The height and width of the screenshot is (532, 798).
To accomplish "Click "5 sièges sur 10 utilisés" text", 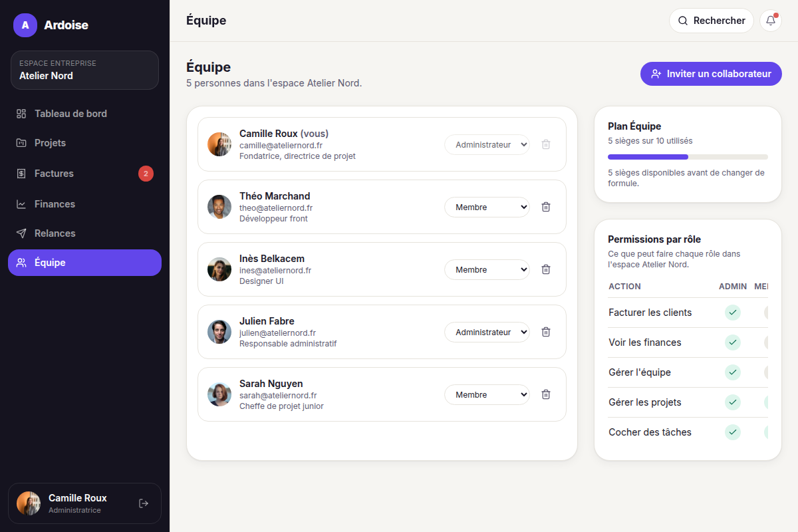I will point(650,141).
